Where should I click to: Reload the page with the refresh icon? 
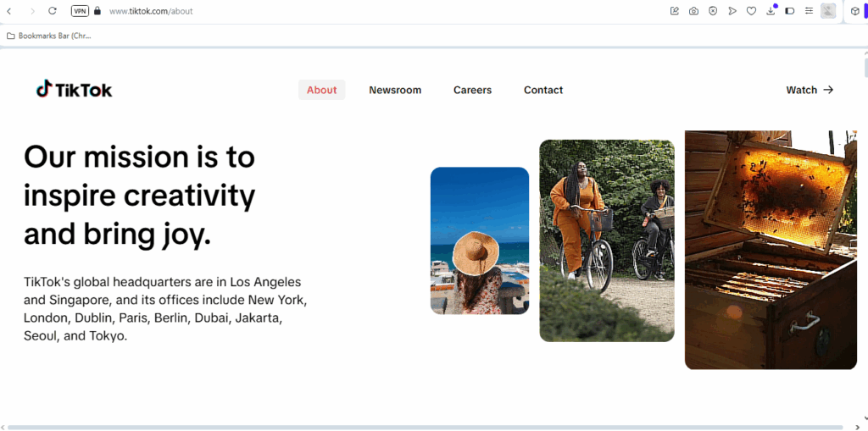(x=53, y=11)
